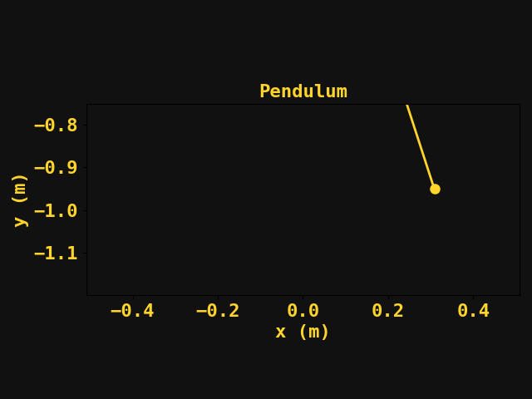Click the empty center of the plot area
The image size is (532, 399).
coord(303,199)
